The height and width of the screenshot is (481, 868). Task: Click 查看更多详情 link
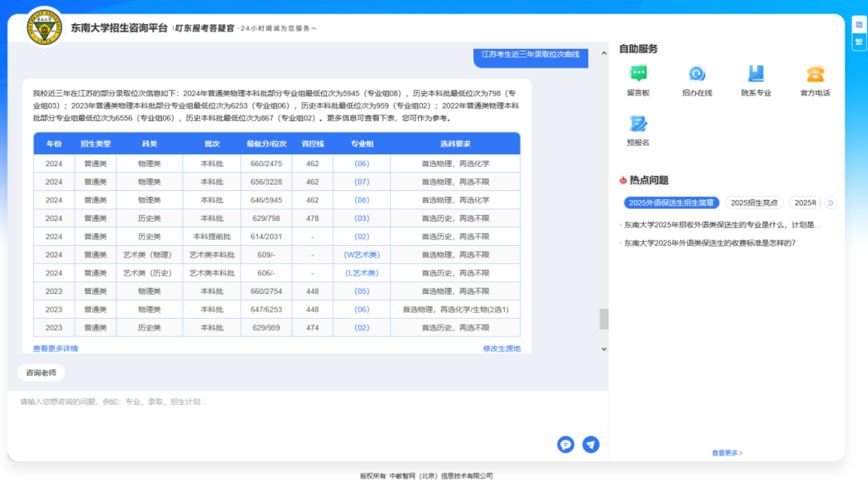tap(55, 349)
